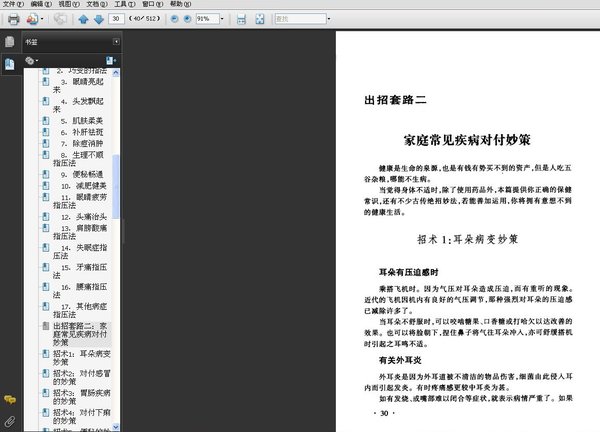Click the zoom percentage field showing 91%
The image size is (600, 432).
207,19
